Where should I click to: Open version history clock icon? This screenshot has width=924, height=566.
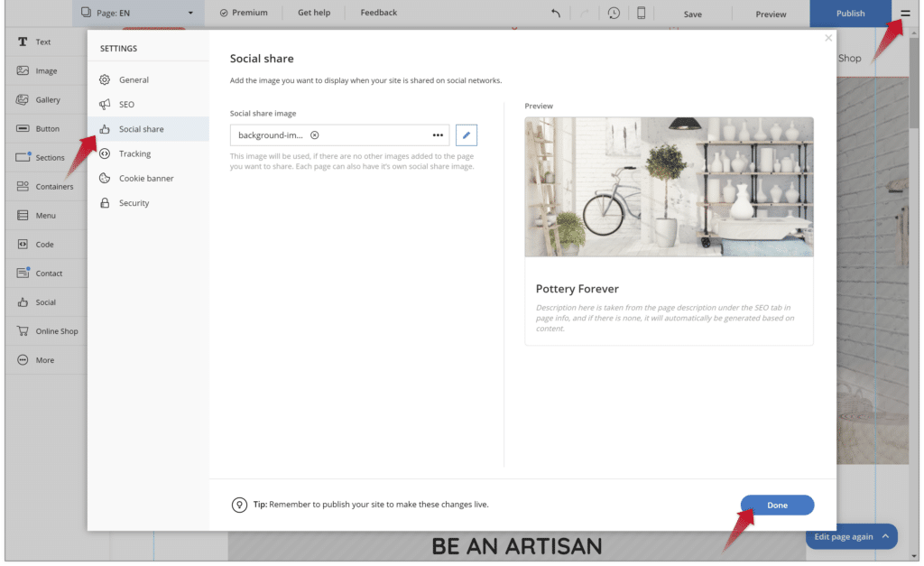[x=614, y=14]
